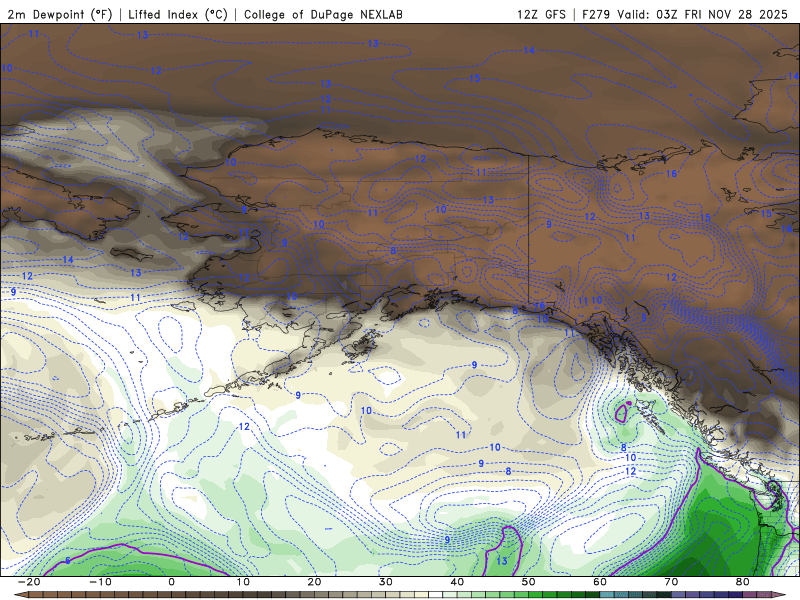Select the '70' label on the color scale
800x600 pixels.
671,582
